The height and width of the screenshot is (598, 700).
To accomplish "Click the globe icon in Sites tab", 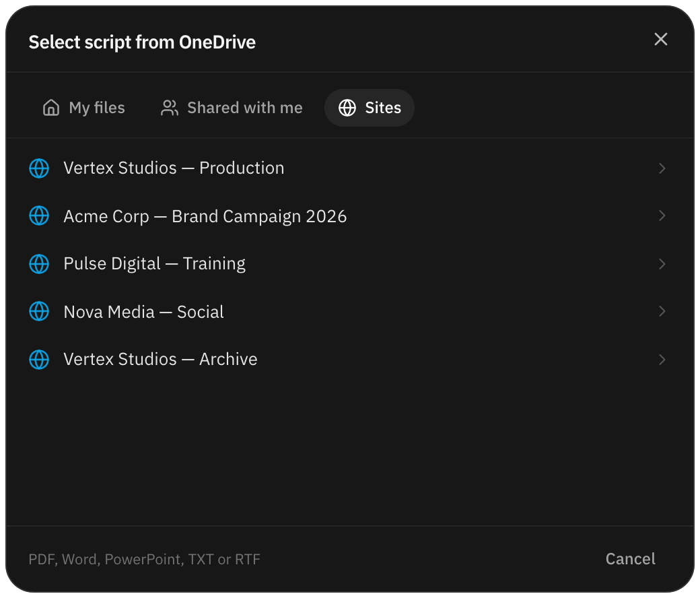I will pyautogui.click(x=347, y=108).
